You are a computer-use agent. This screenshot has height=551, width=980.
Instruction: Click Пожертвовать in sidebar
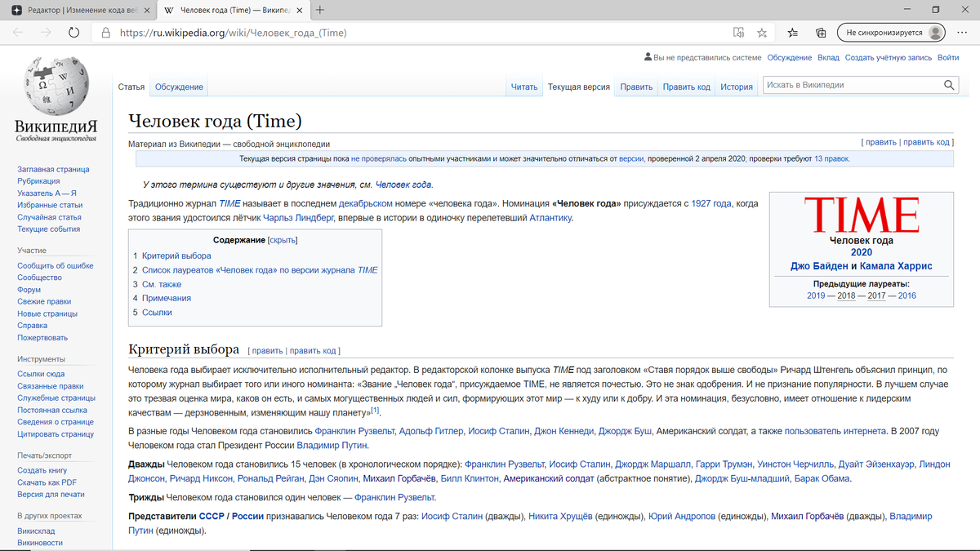(42, 338)
